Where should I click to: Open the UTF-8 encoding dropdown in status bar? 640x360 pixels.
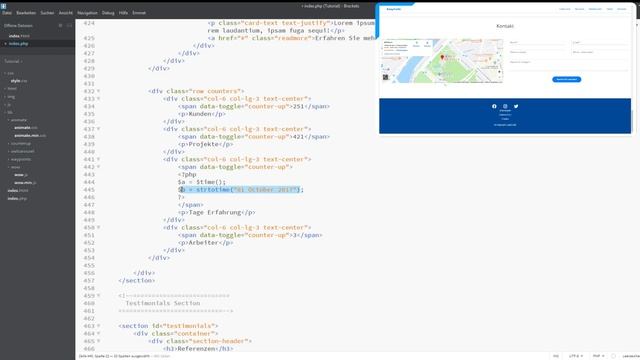click(x=576, y=356)
